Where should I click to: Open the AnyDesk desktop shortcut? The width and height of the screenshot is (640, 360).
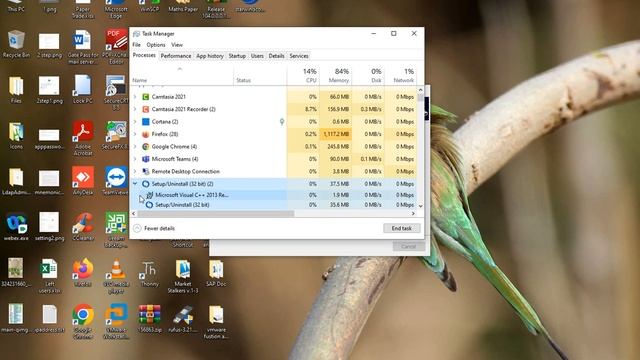point(83,177)
